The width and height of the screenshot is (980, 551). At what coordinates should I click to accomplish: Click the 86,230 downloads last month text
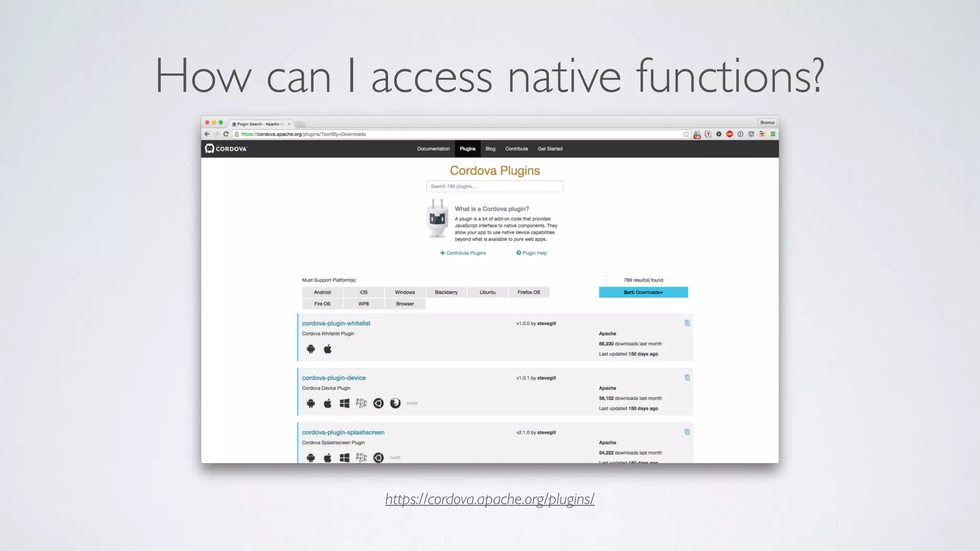coord(630,344)
